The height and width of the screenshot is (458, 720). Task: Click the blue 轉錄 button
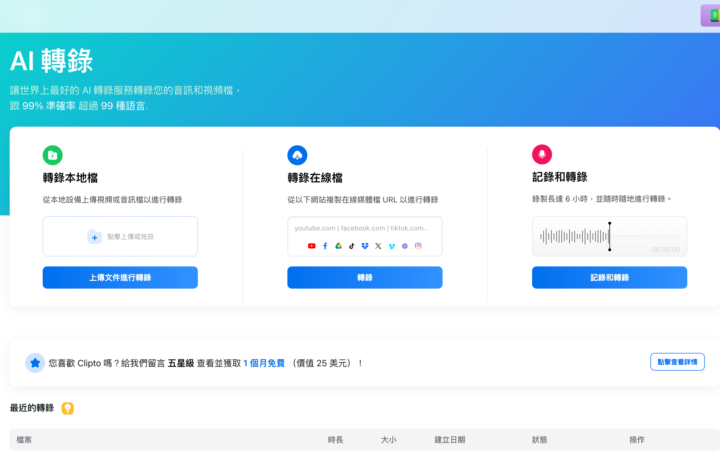(x=365, y=277)
